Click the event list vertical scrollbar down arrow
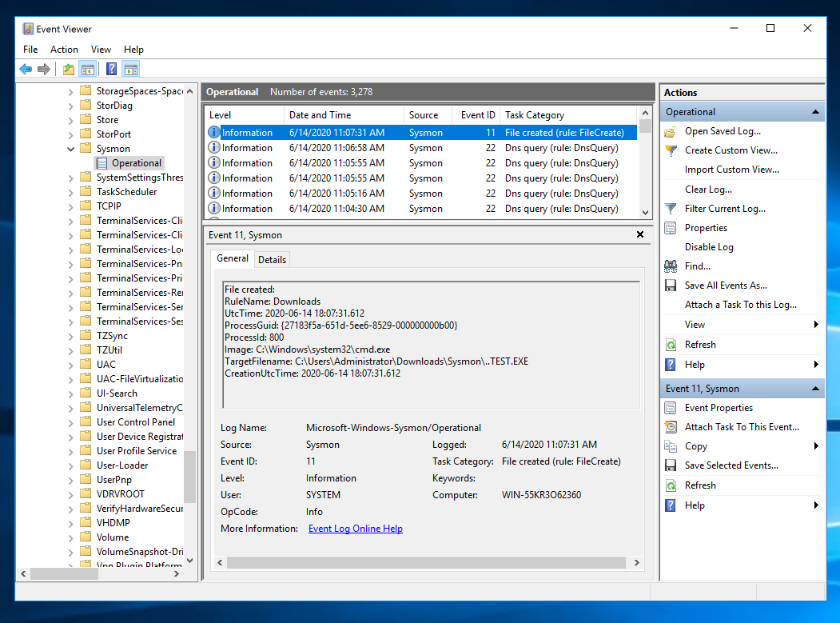 (646, 212)
